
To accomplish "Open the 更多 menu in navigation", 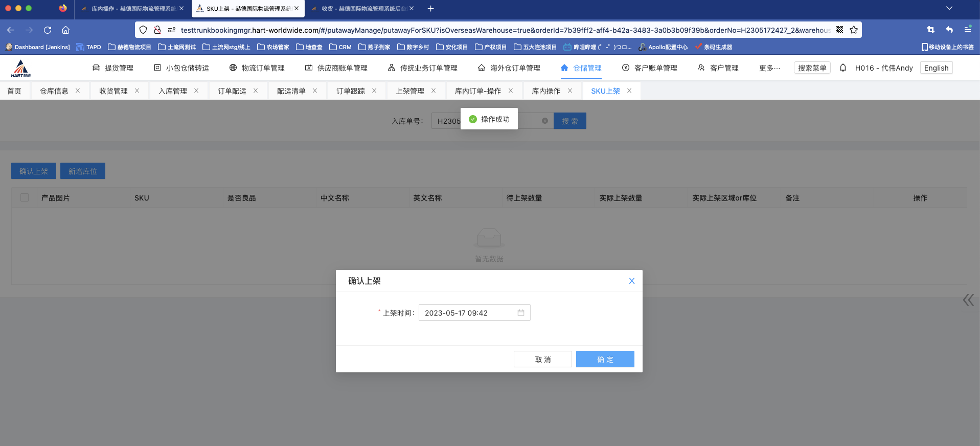I will click(x=769, y=68).
